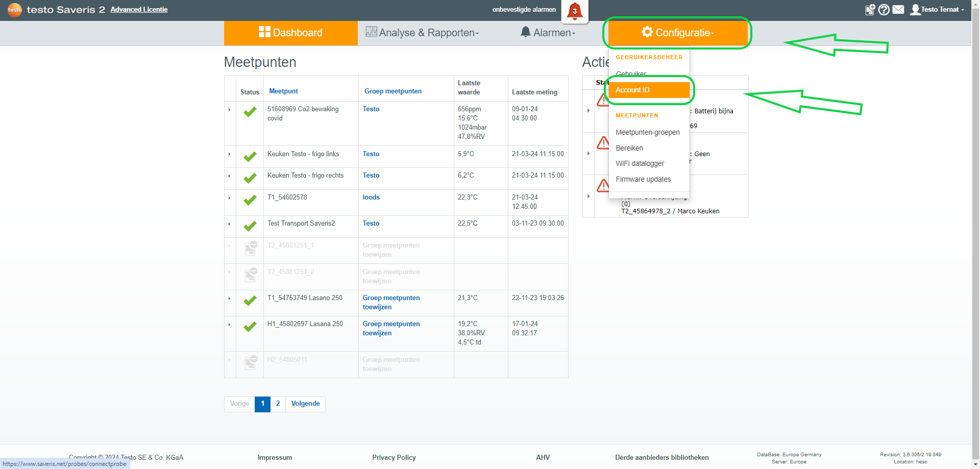Screen dimensions: 980x469
Task: Select Gebruiker in the Configuratie menu
Action: coord(631,75)
